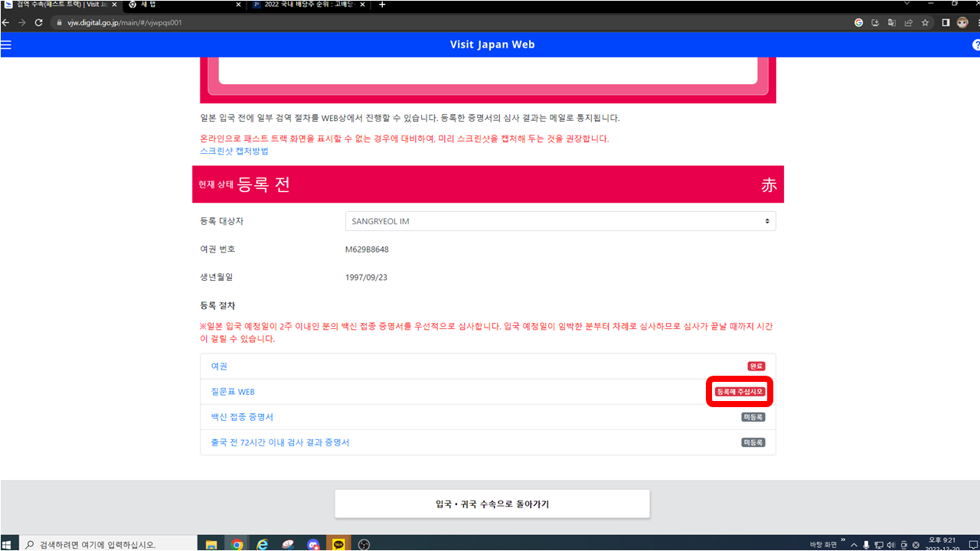Switch to 2022 국내 배당주 순위 tab

click(x=310, y=5)
